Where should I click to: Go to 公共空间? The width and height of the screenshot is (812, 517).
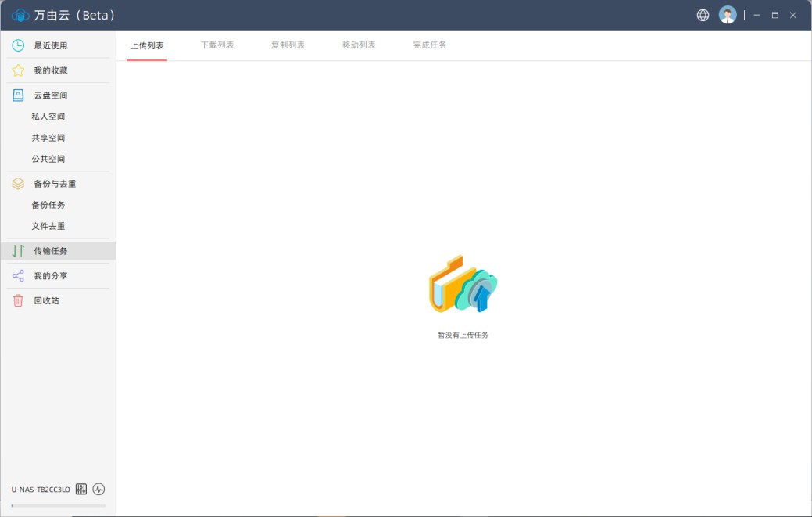48,159
